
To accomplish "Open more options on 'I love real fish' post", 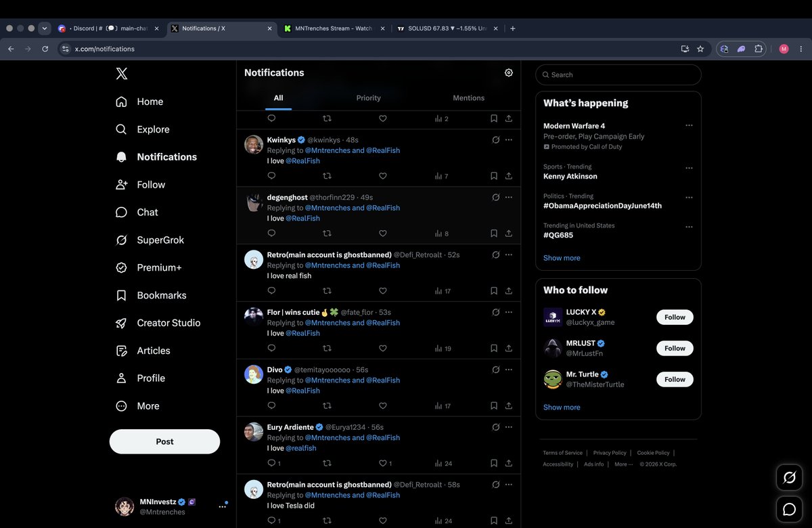I will (x=509, y=255).
